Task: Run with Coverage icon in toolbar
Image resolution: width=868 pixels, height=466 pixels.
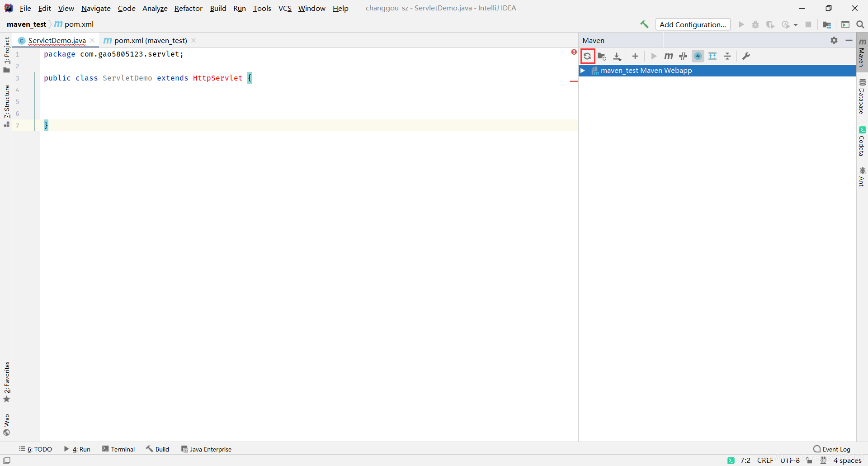Action: click(x=770, y=24)
